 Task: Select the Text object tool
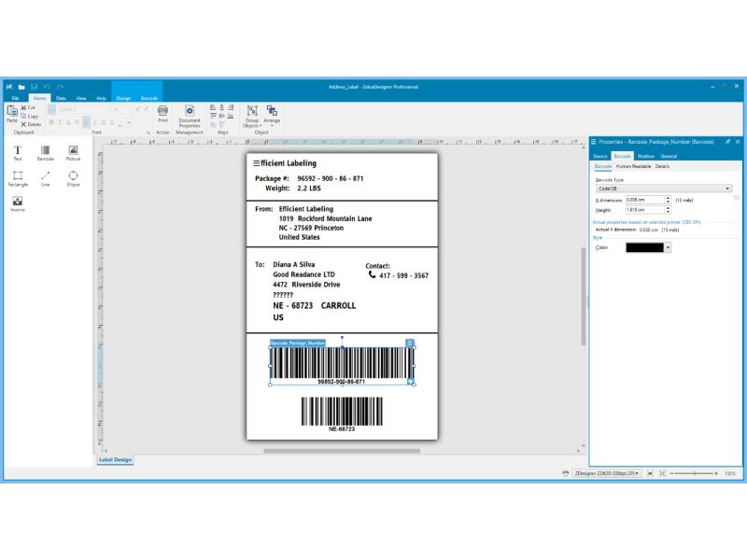click(18, 153)
